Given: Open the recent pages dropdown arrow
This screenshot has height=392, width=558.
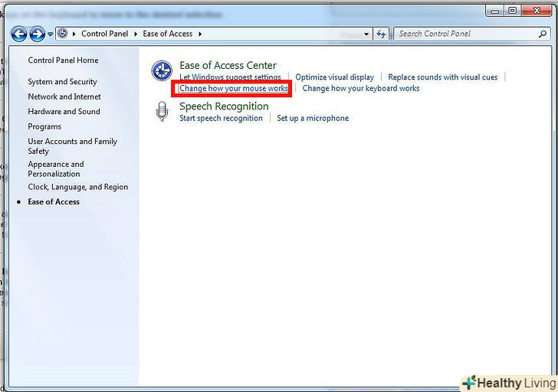Looking at the screenshot, I should pos(50,34).
